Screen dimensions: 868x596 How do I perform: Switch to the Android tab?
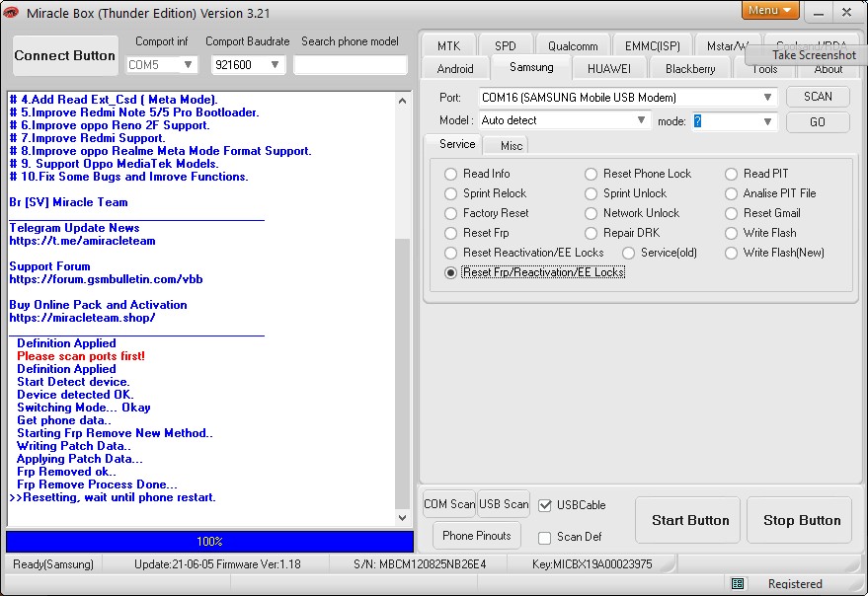point(455,69)
